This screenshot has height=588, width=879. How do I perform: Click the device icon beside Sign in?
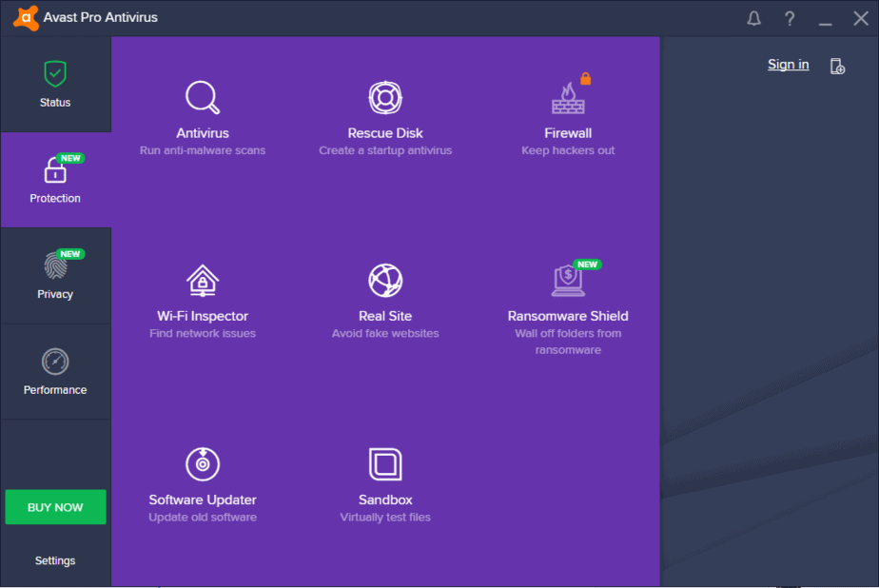click(x=837, y=66)
